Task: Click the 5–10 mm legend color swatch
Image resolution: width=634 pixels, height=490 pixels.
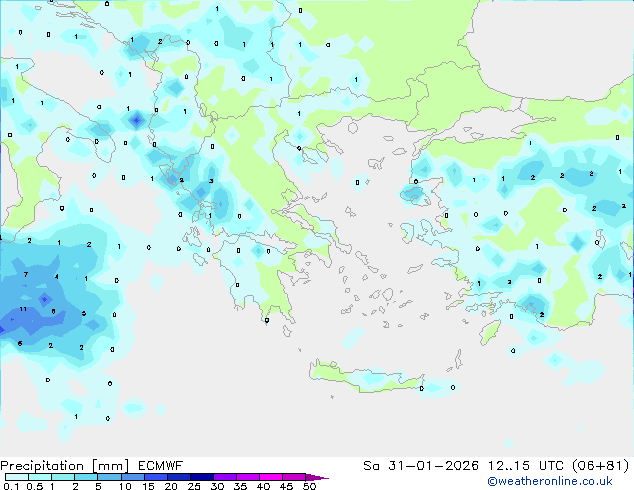Action: pos(109,477)
